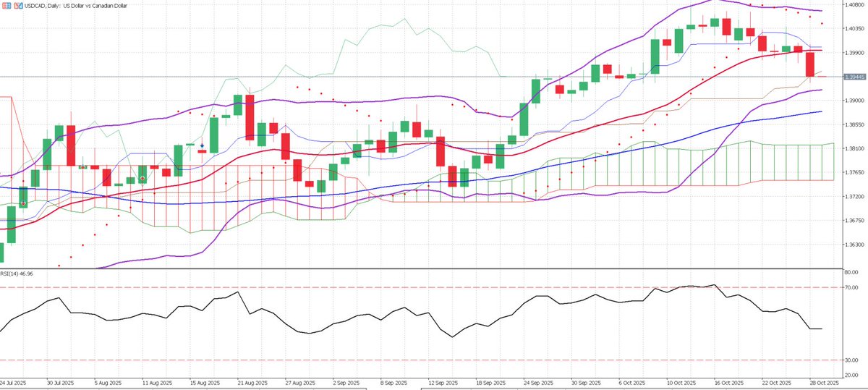This screenshot has width=868, height=390.
Task: Click the 27 Aug 2025 date label
Action: click(300, 382)
